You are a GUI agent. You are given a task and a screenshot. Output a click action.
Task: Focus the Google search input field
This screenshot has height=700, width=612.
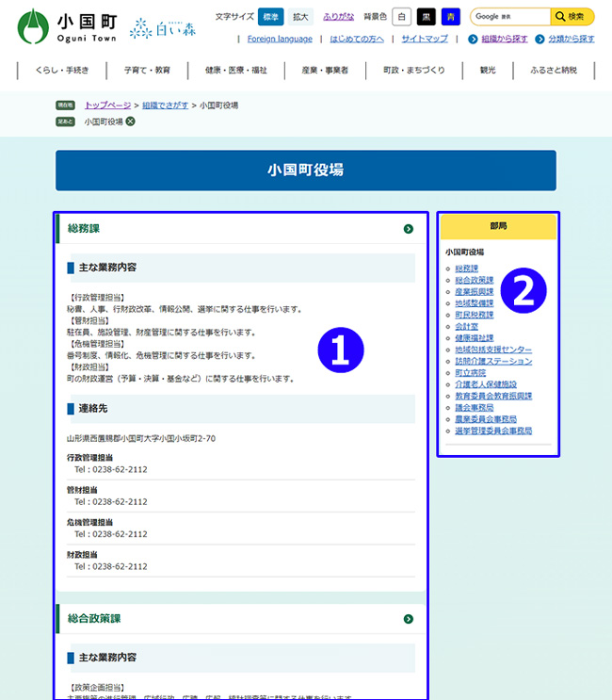point(510,17)
